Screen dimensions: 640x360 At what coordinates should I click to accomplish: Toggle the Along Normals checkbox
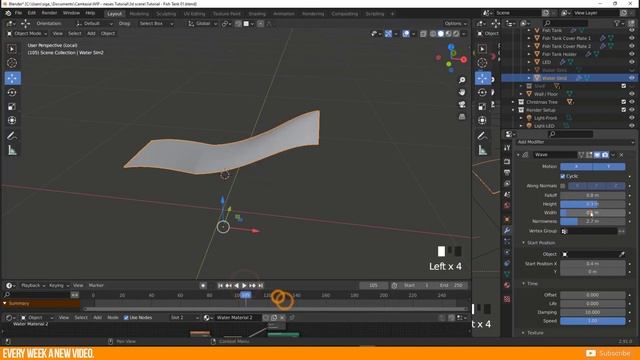coord(562,186)
